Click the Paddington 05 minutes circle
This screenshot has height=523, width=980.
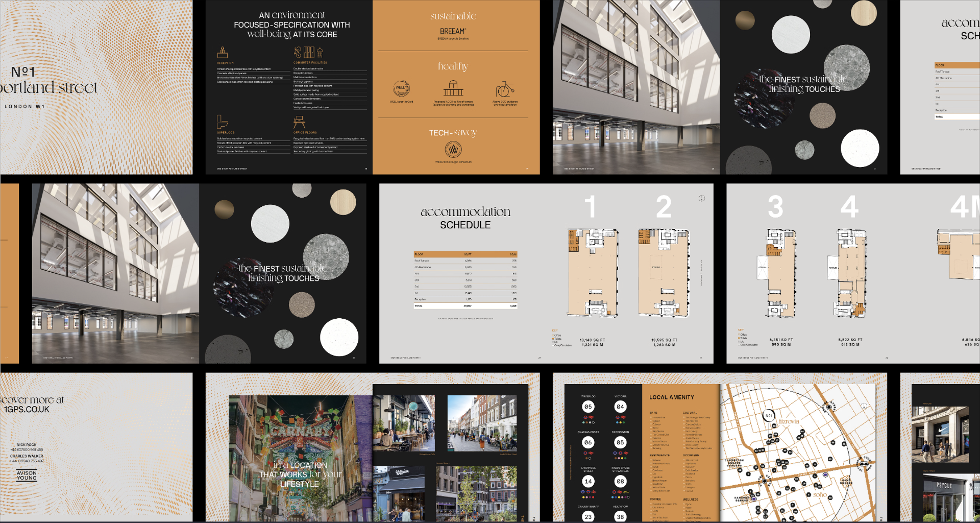(x=621, y=443)
